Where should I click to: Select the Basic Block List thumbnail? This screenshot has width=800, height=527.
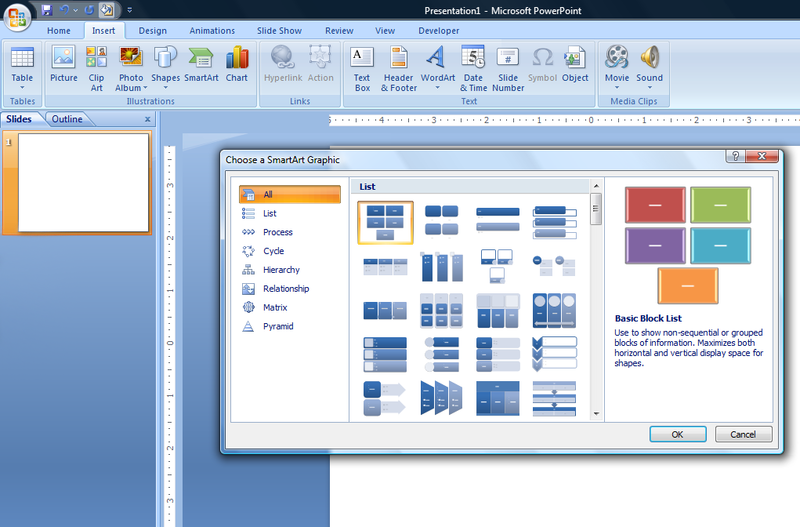click(x=385, y=222)
